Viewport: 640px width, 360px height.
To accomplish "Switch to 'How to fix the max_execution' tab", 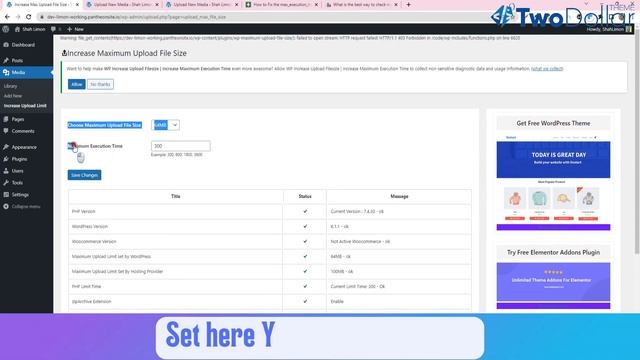I will [x=282, y=5].
